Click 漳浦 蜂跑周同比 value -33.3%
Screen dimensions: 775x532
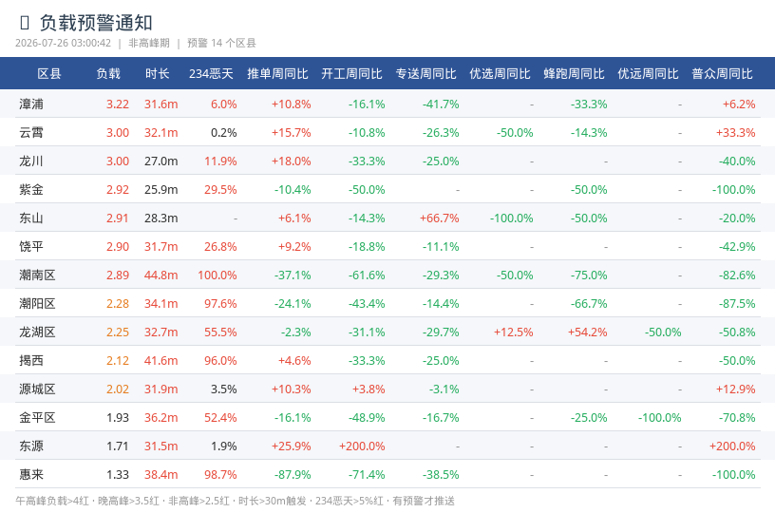(589, 104)
